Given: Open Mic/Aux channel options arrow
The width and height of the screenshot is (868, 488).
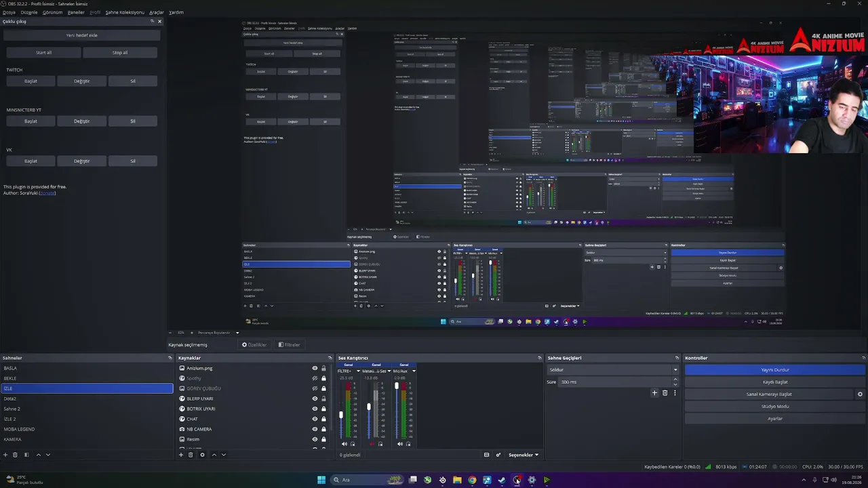Looking at the screenshot, I should [414, 371].
